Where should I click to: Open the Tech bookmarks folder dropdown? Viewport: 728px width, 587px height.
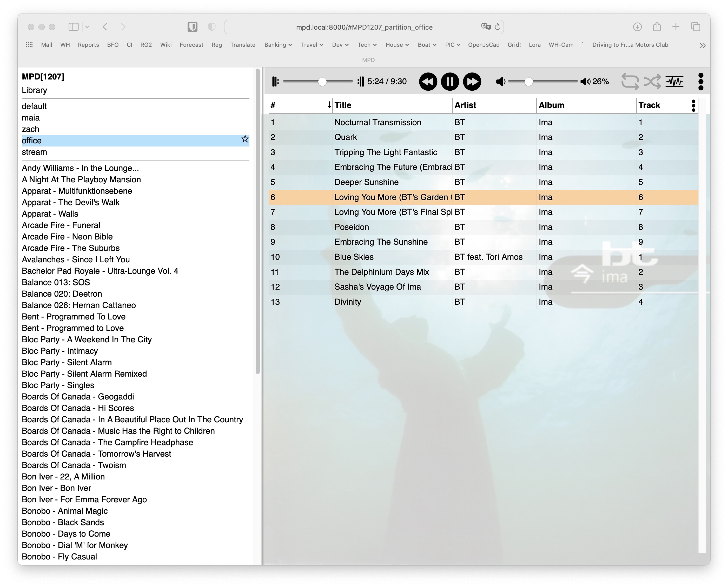(x=367, y=45)
